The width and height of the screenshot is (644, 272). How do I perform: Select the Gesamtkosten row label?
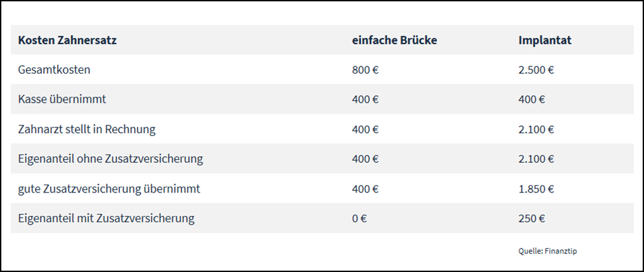point(54,70)
